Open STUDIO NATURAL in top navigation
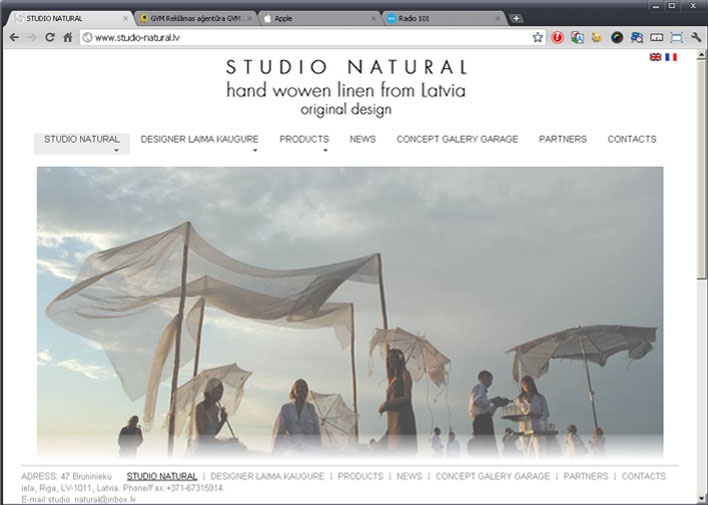 click(82, 139)
